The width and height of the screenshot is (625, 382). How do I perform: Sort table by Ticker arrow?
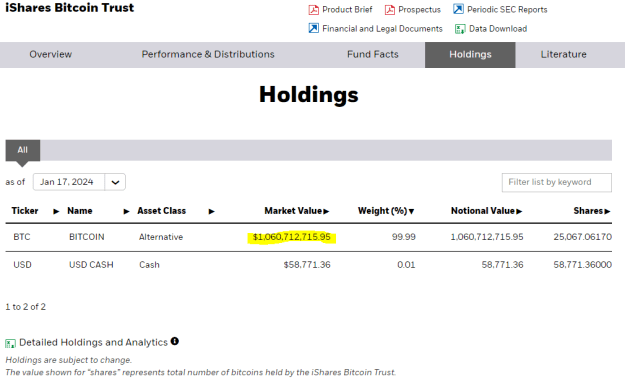point(56,211)
